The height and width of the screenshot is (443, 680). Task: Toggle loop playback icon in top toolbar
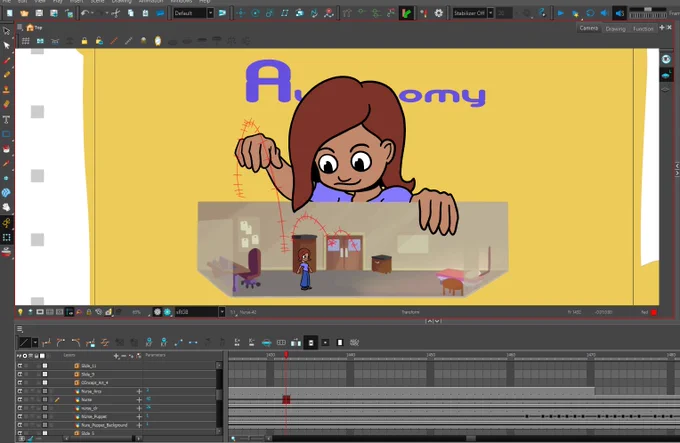(590, 13)
